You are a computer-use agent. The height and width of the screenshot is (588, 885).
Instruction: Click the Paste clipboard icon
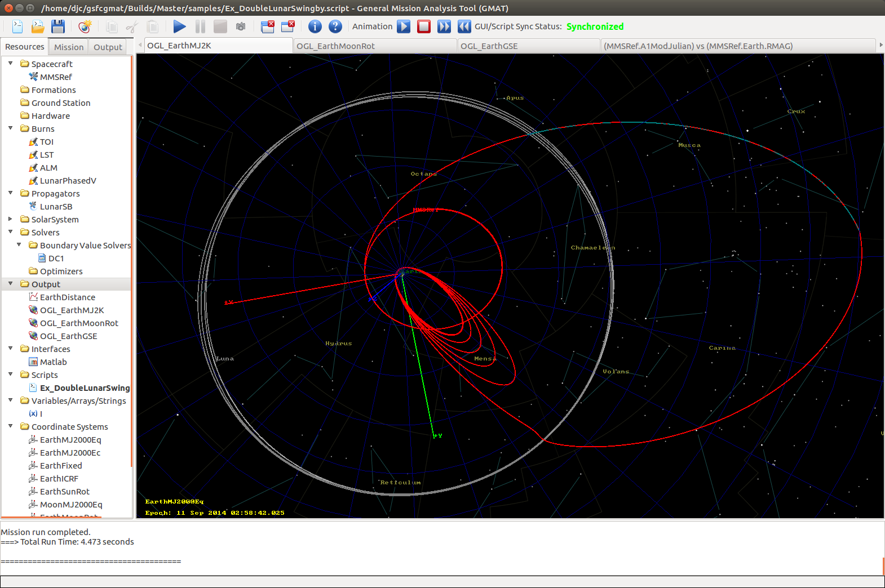(x=152, y=26)
